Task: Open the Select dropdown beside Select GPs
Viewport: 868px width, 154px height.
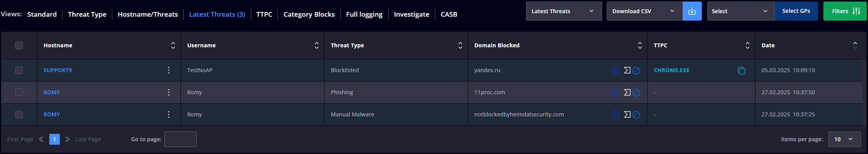Action: tap(740, 11)
